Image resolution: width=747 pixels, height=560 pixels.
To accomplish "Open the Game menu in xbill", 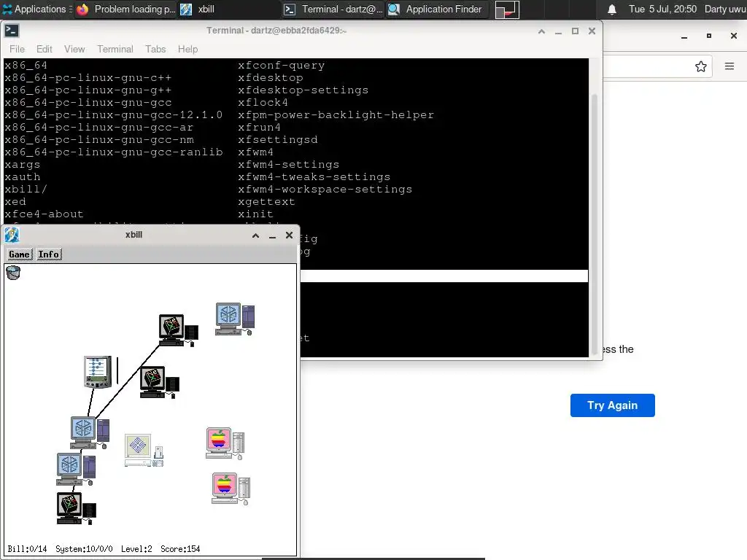I will coord(19,254).
